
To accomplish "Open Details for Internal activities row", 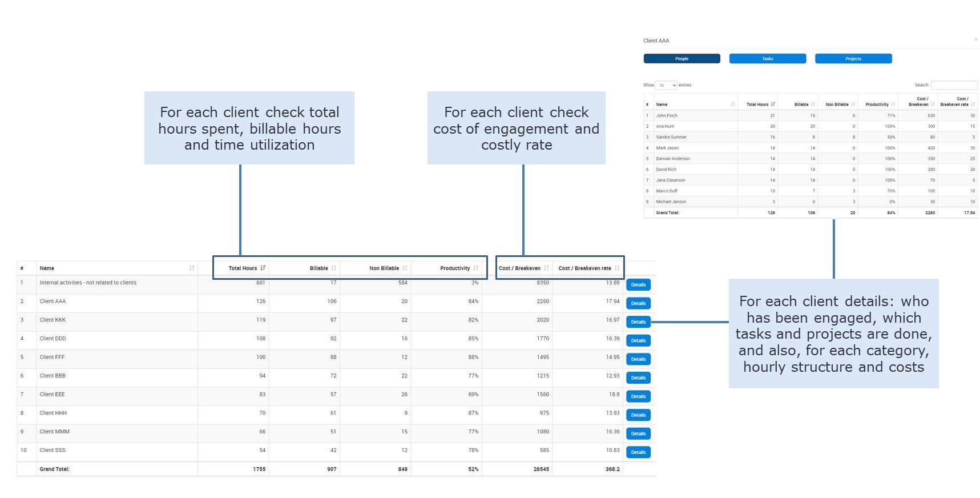I will point(638,285).
